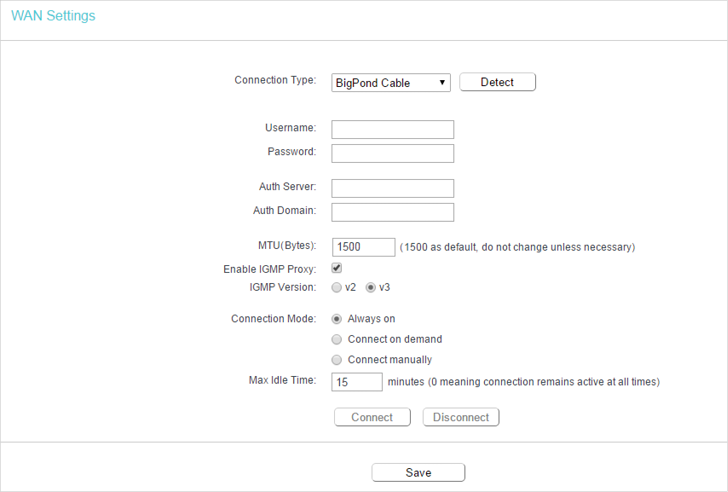This screenshot has height=492, width=728.
Task: Choose Always on connection mode
Action: pos(337,319)
